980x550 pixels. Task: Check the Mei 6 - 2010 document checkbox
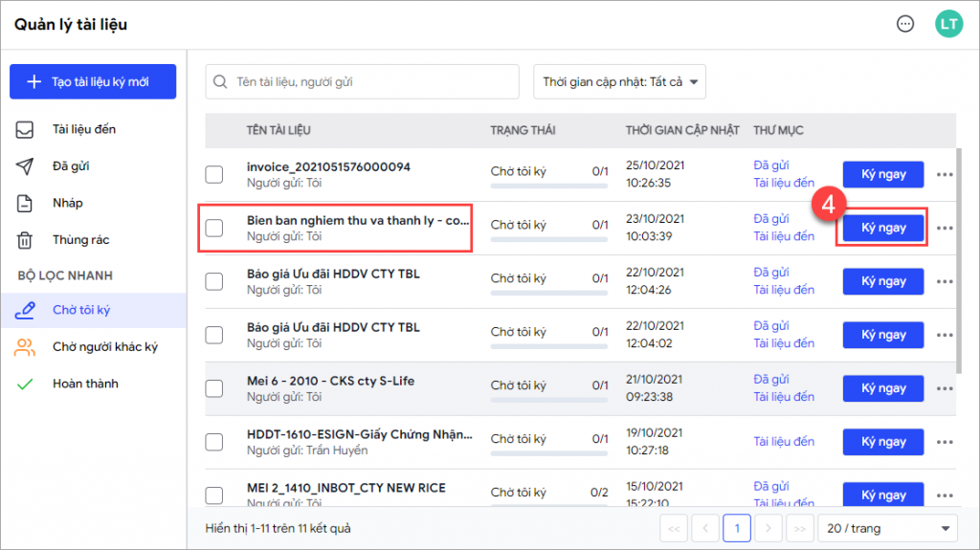[x=214, y=388]
